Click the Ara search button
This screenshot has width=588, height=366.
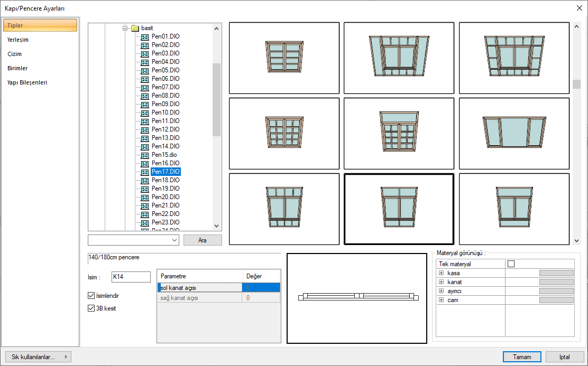[x=203, y=240]
